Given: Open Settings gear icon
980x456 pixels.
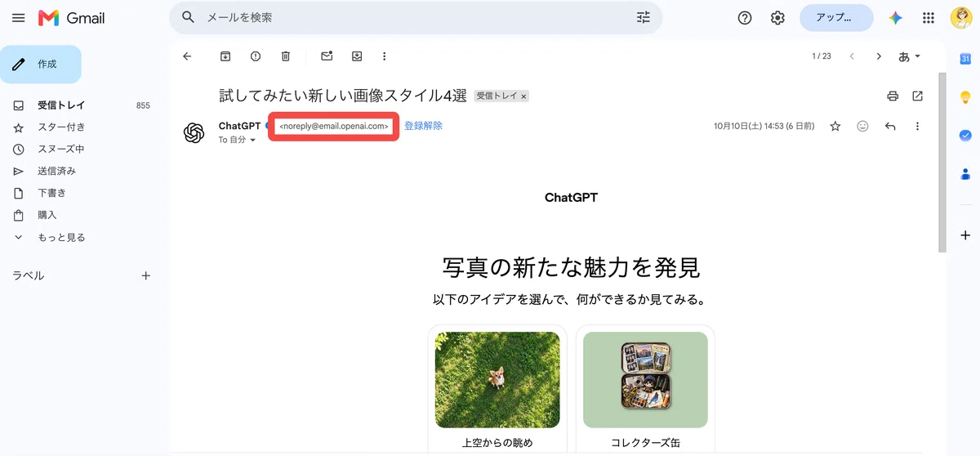Looking at the screenshot, I should tap(777, 18).
